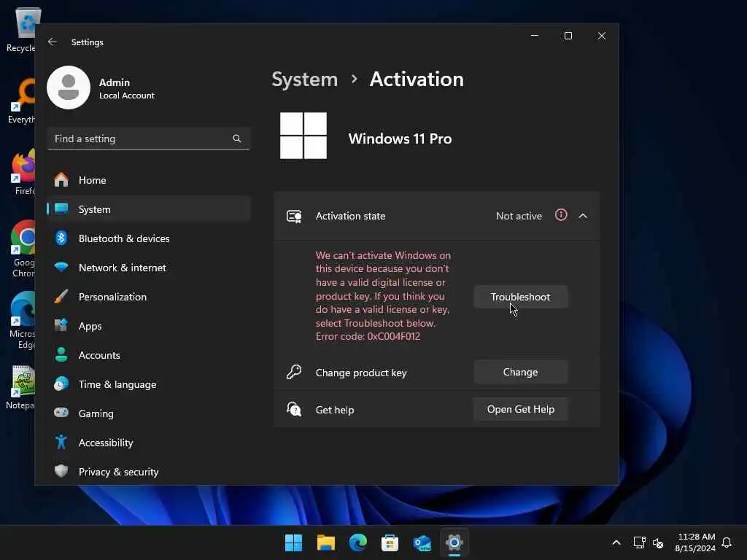
Task: Click the Admin profile avatar
Action: coord(69,87)
